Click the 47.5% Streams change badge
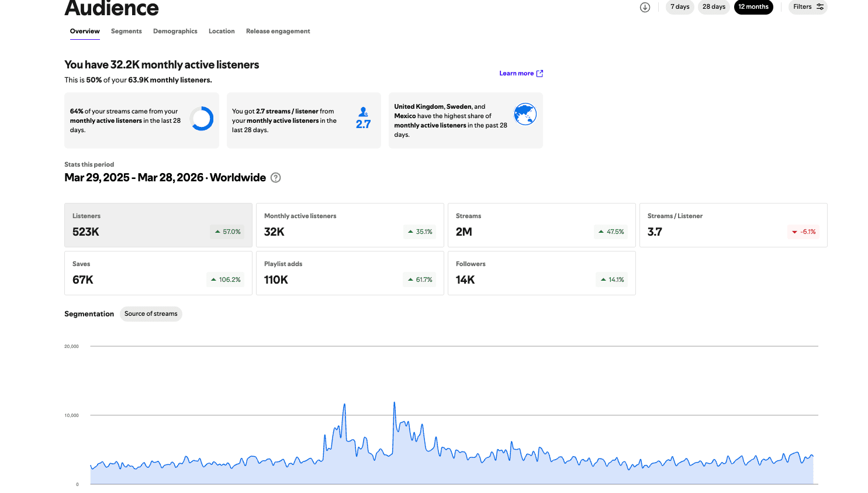The height and width of the screenshot is (493, 868). 611,232
